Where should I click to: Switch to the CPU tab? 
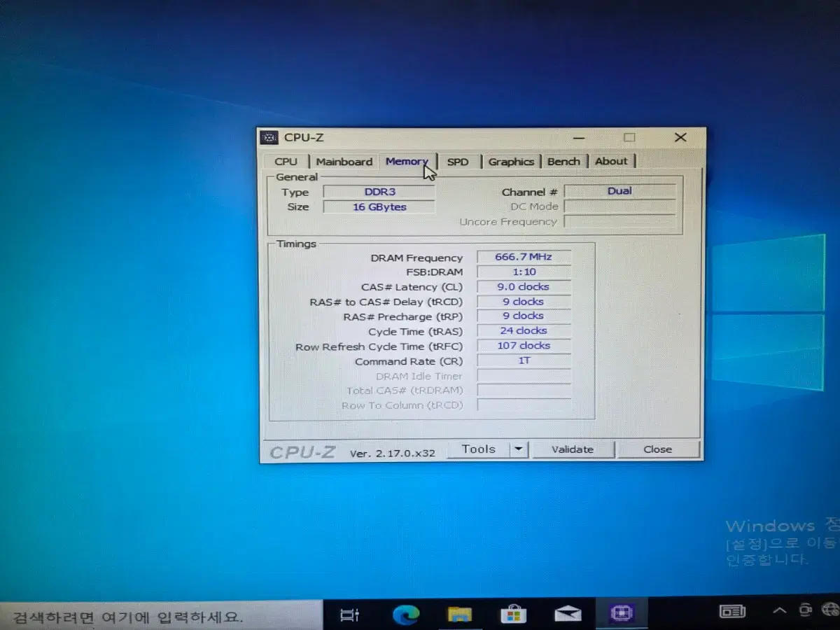pos(286,162)
